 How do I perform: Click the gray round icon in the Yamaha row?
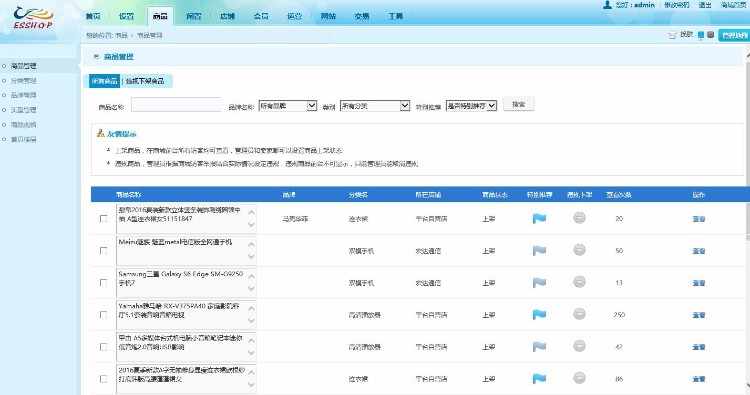[x=579, y=314]
